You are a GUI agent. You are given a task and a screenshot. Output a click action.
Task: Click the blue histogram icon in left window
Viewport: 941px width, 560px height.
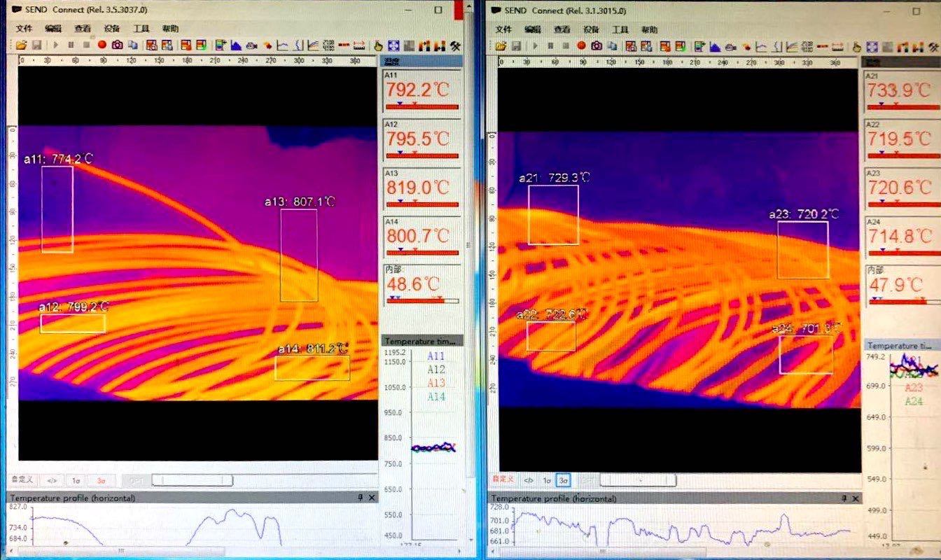(x=236, y=45)
